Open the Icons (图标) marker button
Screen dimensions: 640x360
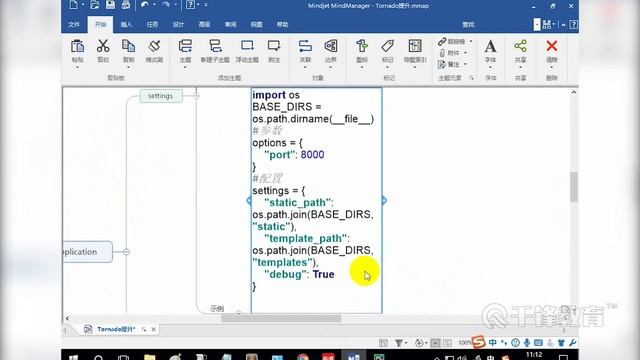[x=362, y=46]
